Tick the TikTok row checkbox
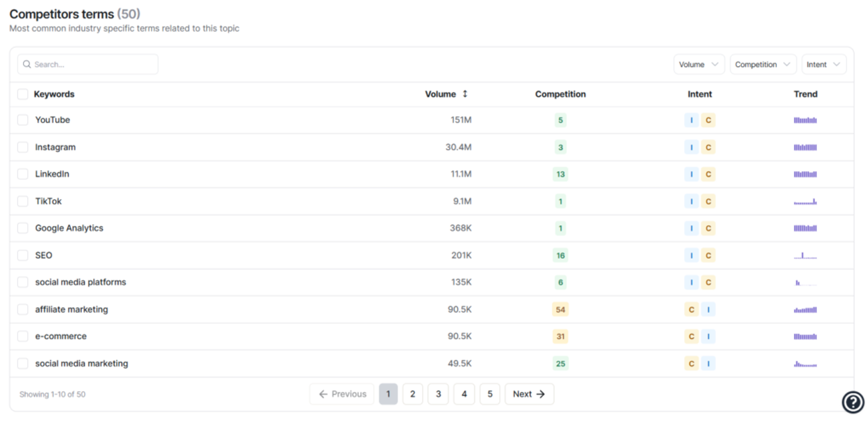 23,201
